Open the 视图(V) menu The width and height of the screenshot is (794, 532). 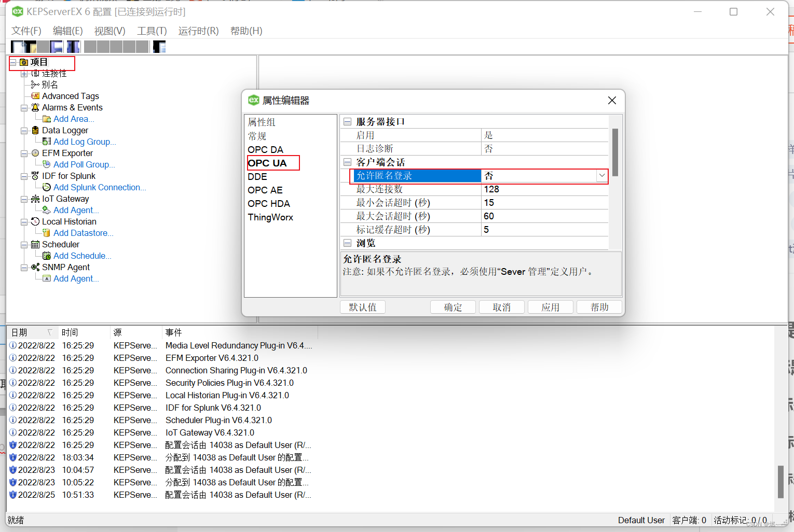(109, 31)
